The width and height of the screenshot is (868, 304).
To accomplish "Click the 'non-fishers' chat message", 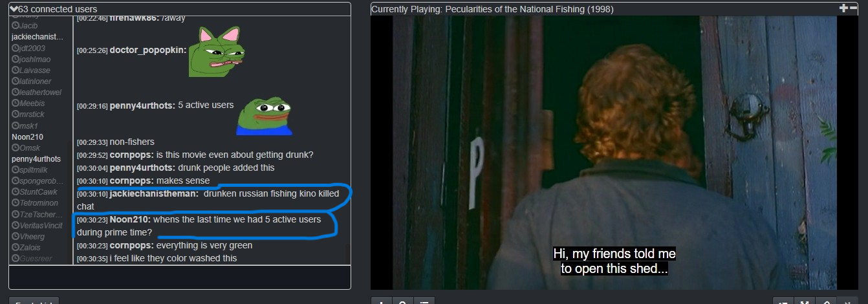I will (132, 142).
